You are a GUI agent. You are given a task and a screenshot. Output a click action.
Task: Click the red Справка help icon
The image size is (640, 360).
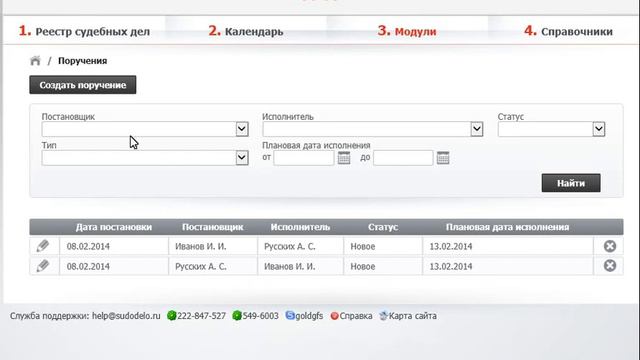334,316
